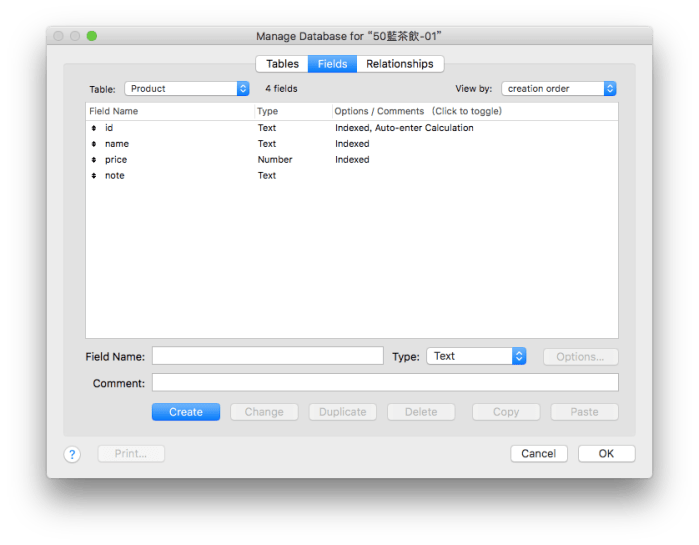Switch to the Tables tab

282,64
